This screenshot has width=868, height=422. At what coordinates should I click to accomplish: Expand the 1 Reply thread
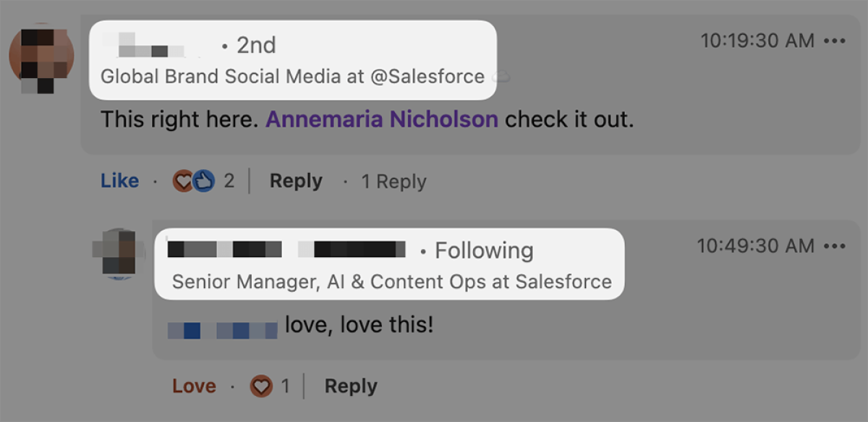(x=393, y=182)
